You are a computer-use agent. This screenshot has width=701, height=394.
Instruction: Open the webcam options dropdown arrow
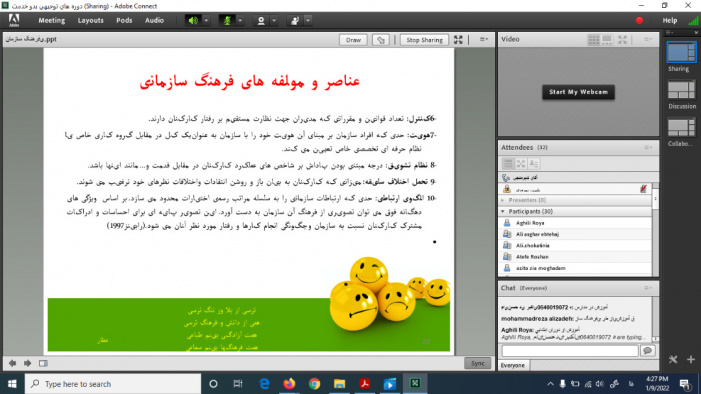(x=274, y=21)
